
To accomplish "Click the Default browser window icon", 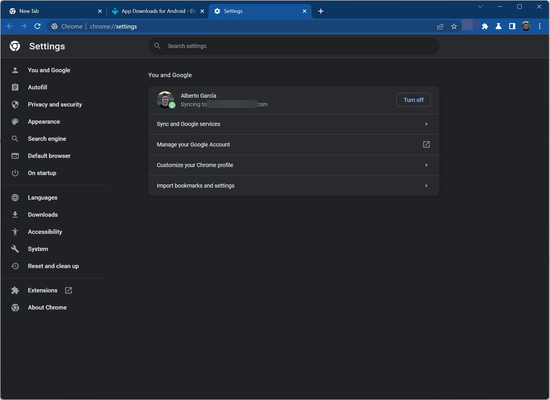I will click(15, 156).
